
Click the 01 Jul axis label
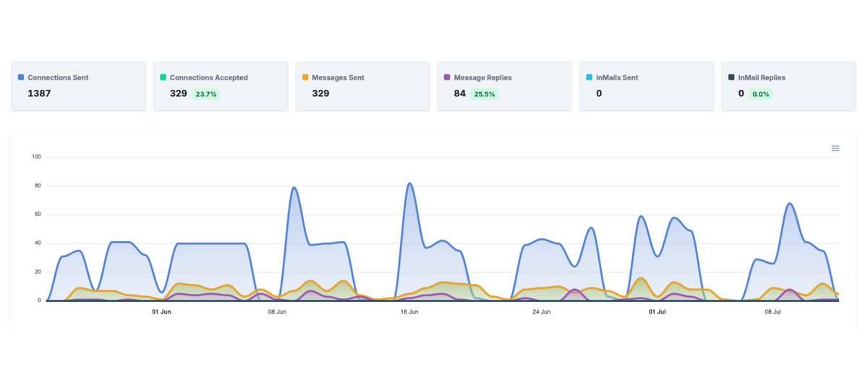click(x=656, y=312)
